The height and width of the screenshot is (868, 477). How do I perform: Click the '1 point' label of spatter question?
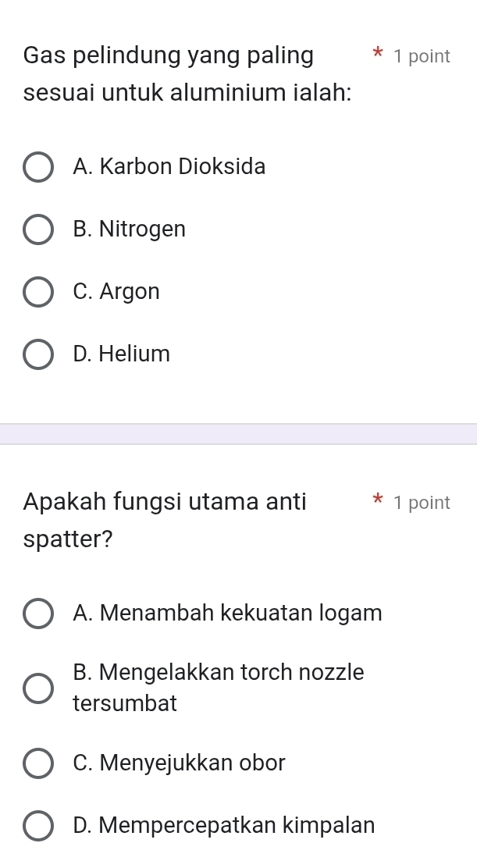422,503
